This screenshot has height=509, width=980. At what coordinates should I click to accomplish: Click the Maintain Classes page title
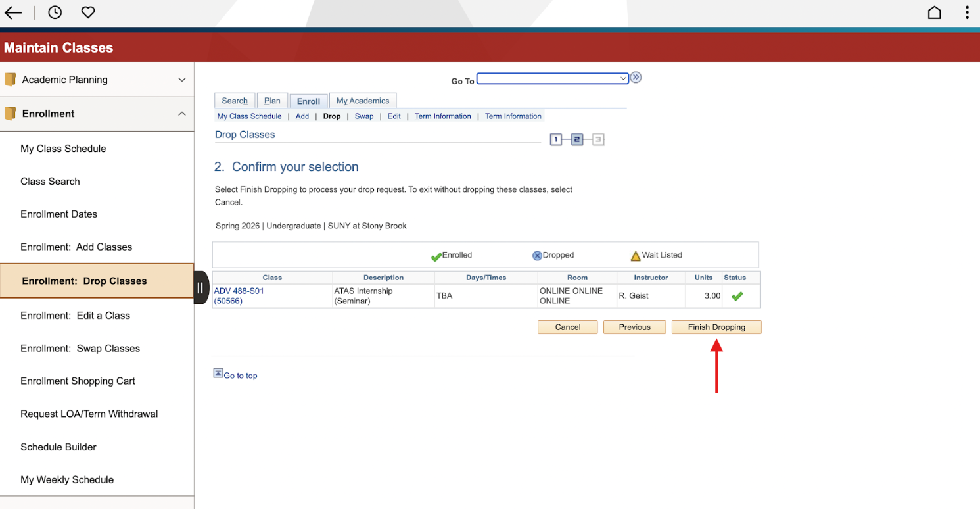pos(58,48)
